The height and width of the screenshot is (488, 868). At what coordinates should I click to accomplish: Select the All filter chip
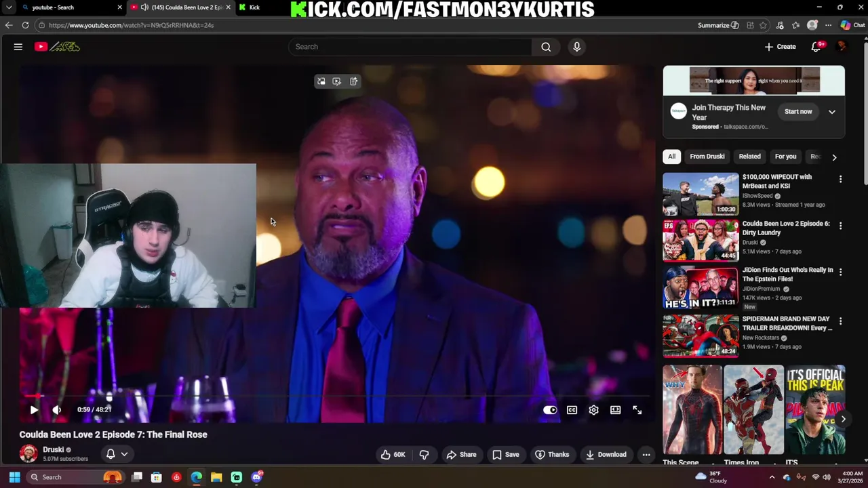[671, 157]
